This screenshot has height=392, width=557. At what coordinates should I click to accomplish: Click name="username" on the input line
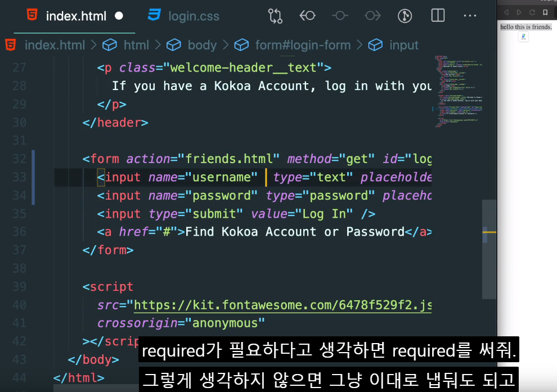pyautogui.click(x=203, y=177)
